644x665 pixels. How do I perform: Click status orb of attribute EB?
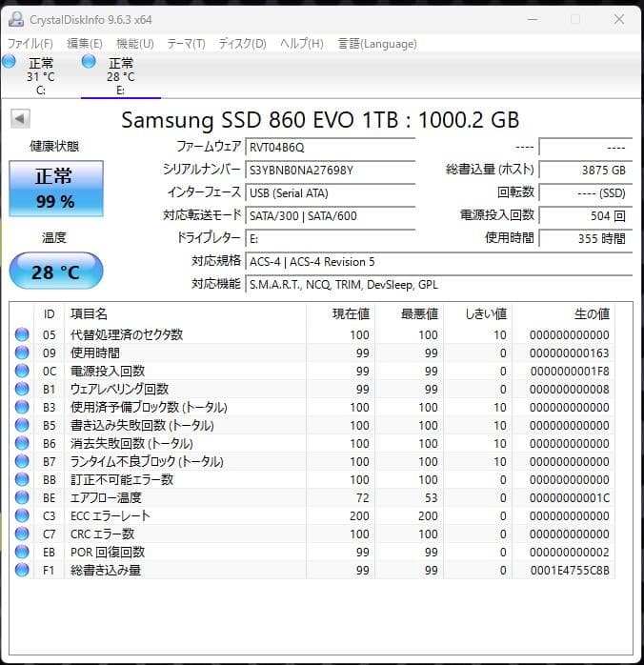coord(22,553)
